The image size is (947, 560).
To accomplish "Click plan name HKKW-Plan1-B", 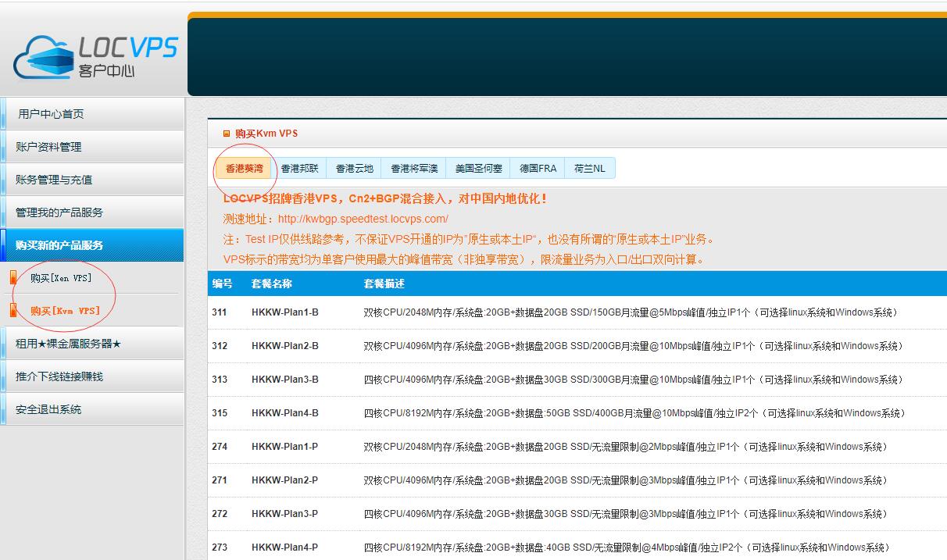I will [285, 312].
